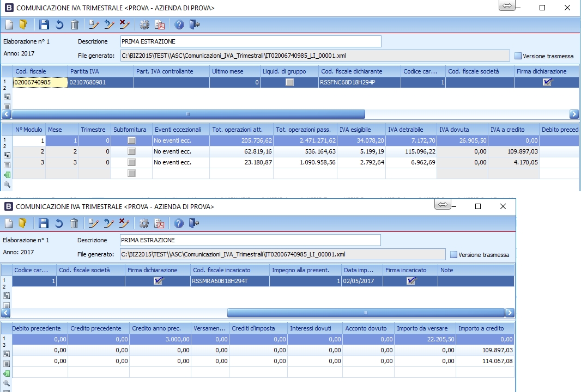
Task: Toggle the Liquid. di gruppo checkbox
Action: (289, 82)
